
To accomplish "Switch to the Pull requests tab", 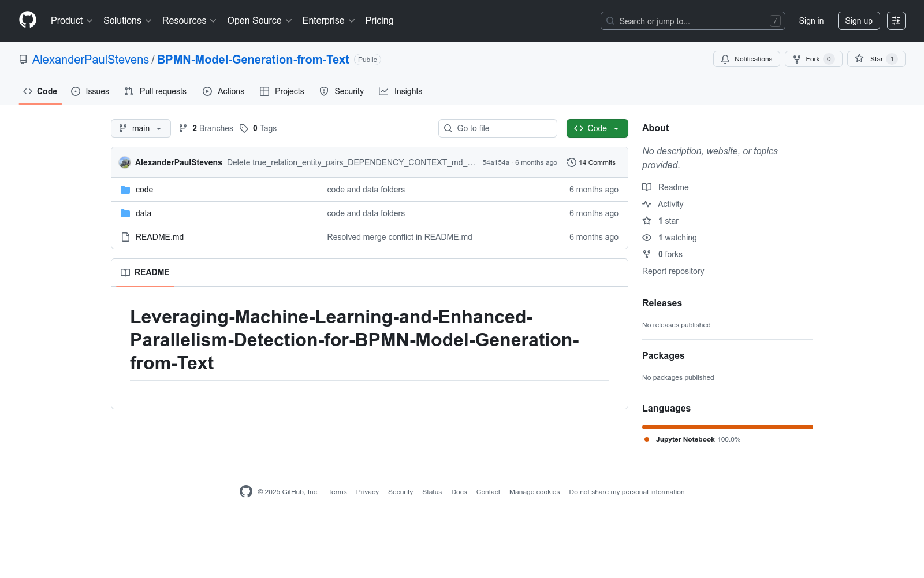I will coord(155,91).
